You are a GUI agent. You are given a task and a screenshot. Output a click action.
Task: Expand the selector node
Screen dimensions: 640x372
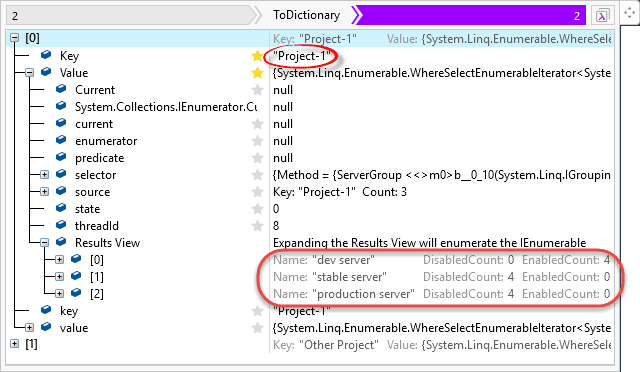tap(44, 175)
